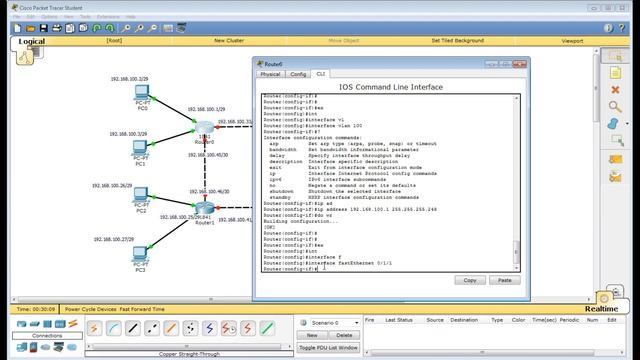This screenshot has height=360, width=640.
Task: Save the topology using the floppy disk icon
Action: click(43, 28)
